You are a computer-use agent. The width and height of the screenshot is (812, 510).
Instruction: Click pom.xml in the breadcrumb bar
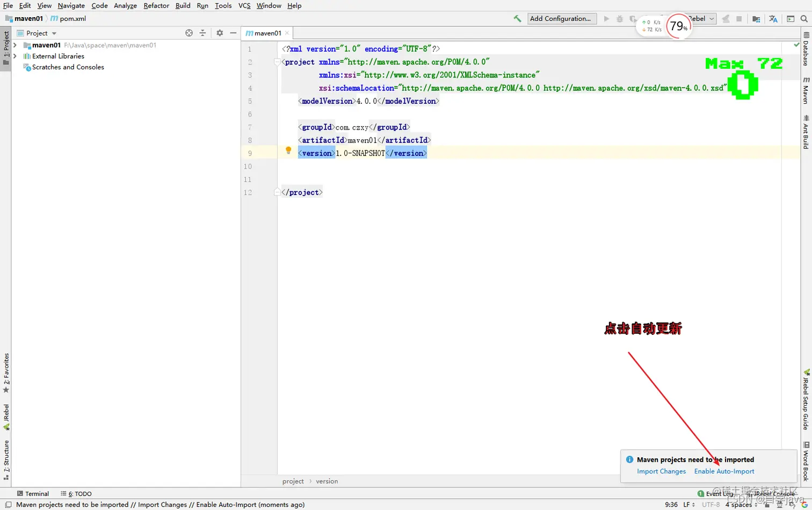[x=69, y=18]
